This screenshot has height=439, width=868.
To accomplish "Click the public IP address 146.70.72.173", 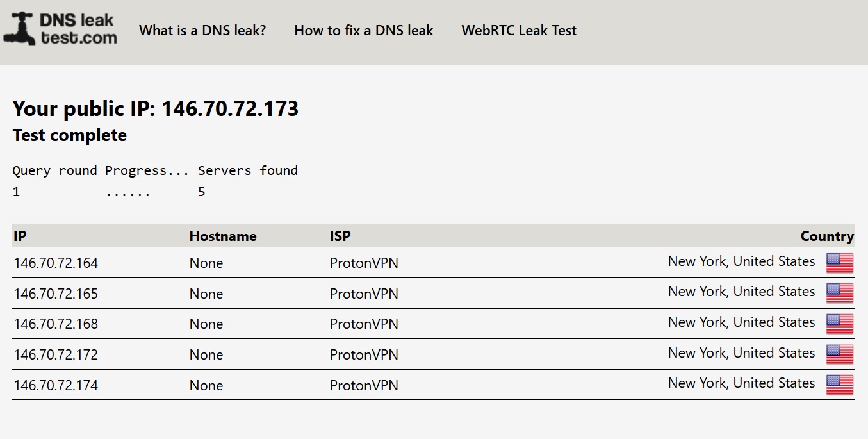I will [231, 108].
